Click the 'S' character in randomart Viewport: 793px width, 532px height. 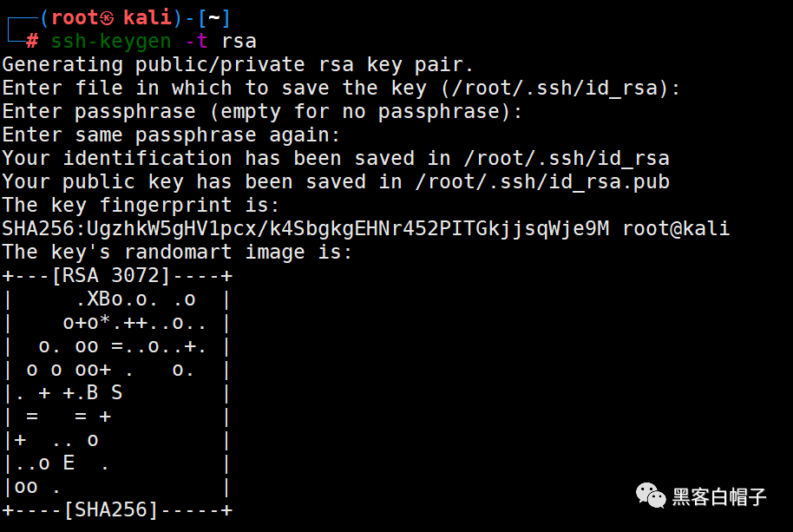[117, 392]
